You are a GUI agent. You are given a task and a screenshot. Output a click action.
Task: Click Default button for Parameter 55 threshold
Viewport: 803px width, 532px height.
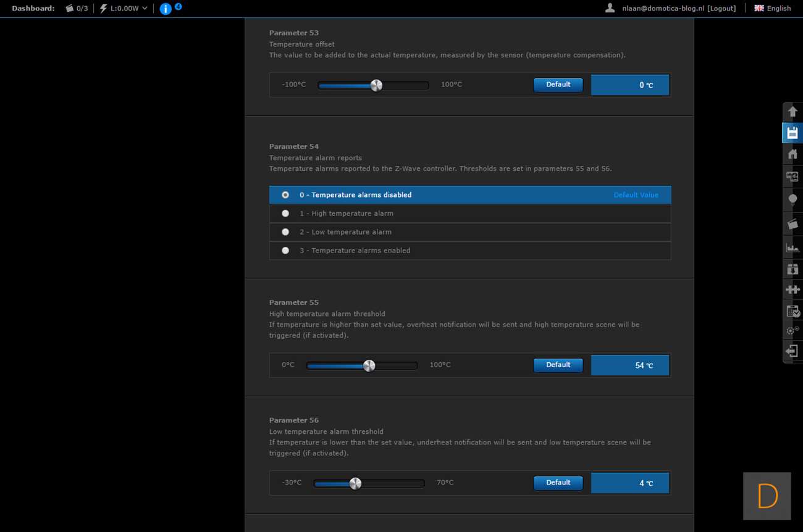pos(558,365)
